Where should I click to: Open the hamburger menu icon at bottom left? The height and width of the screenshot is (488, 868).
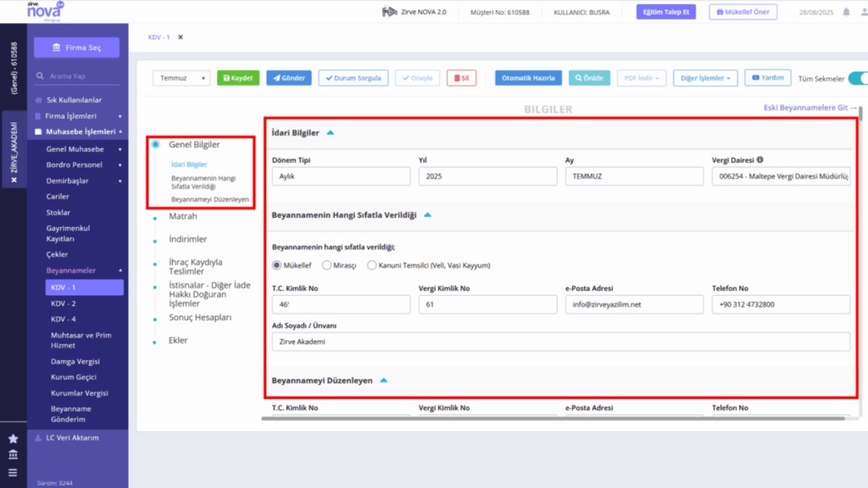[x=13, y=473]
